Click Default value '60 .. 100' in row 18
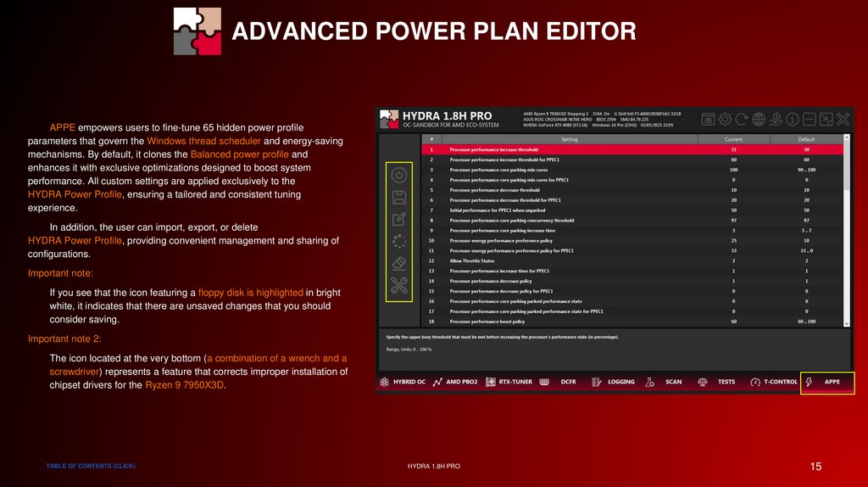Viewport: 868px width, 487px height. 807,322
